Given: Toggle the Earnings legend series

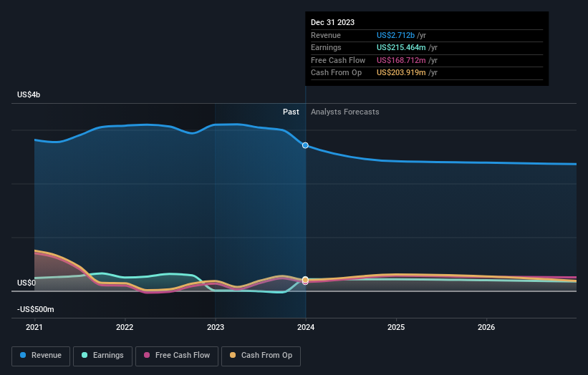Looking at the screenshot, I should tap(102, 356).
